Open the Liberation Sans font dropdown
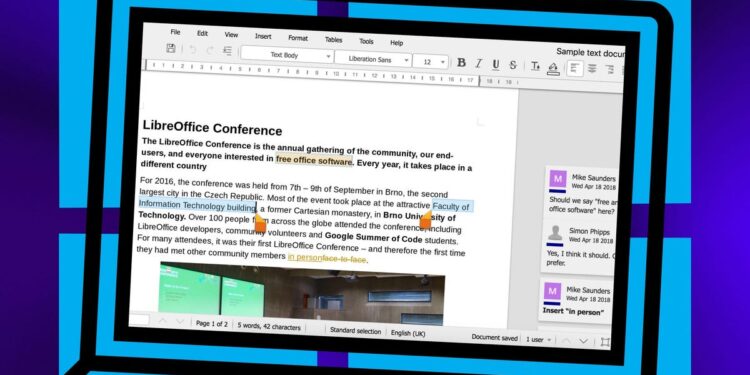The image size is (750, 375). pos(373,59)
